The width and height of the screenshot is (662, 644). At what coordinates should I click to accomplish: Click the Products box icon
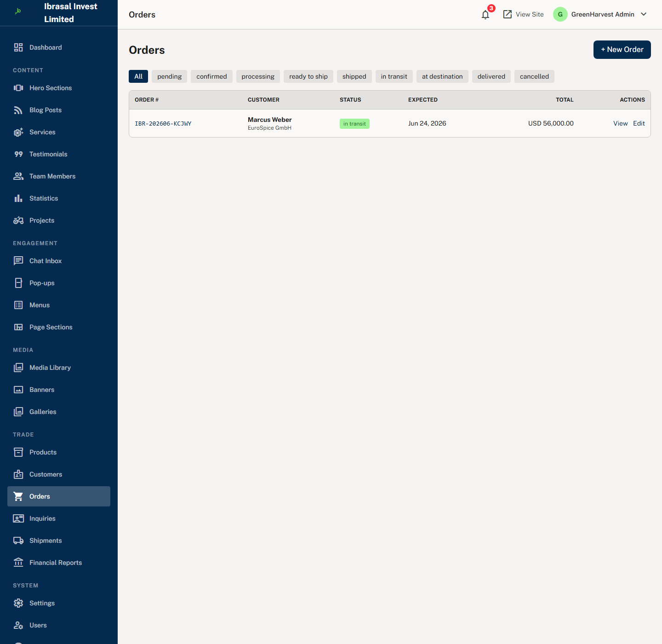[18, 452]
